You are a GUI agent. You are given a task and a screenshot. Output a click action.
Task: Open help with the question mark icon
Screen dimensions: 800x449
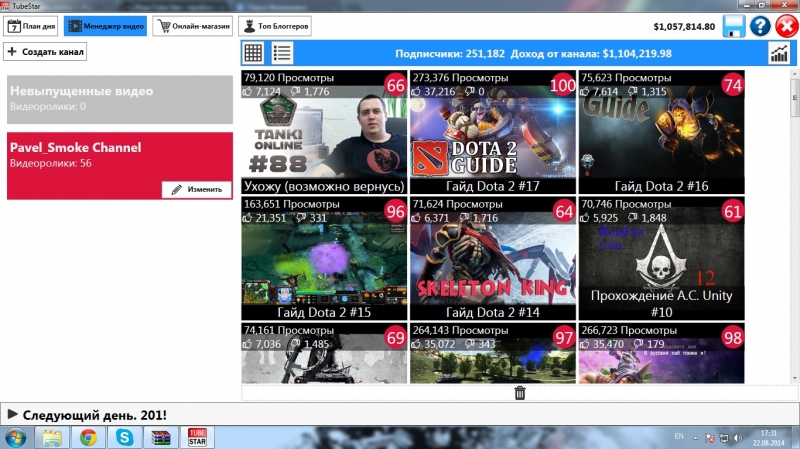pos(760,26)
